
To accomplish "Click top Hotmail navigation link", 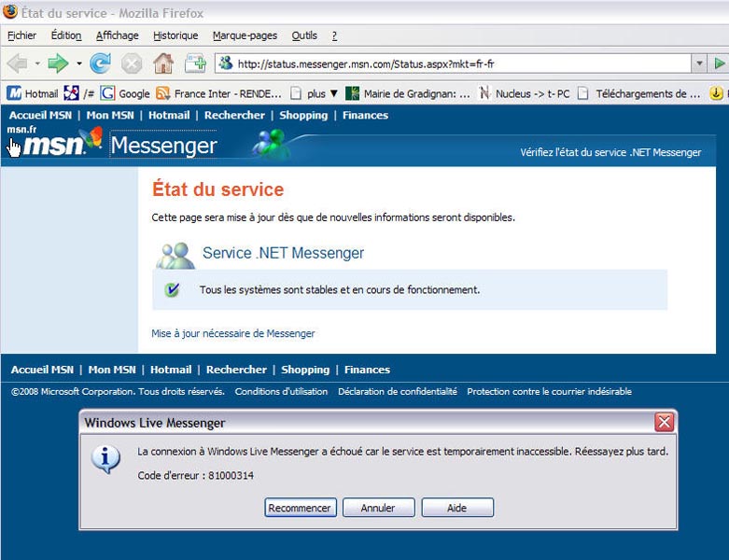I will (169, 115).
